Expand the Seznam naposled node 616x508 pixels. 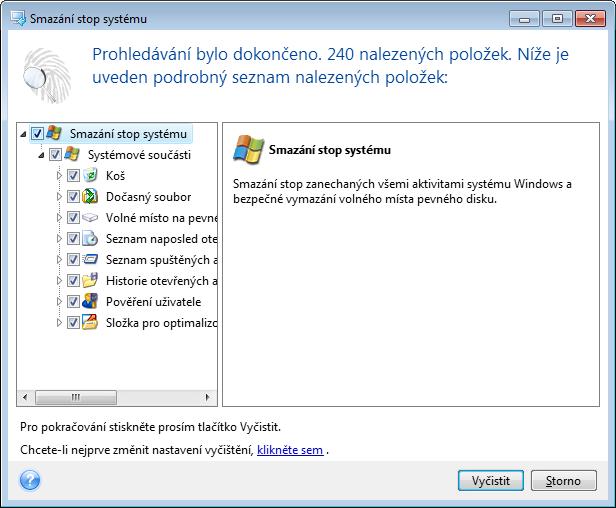point(59,238)
